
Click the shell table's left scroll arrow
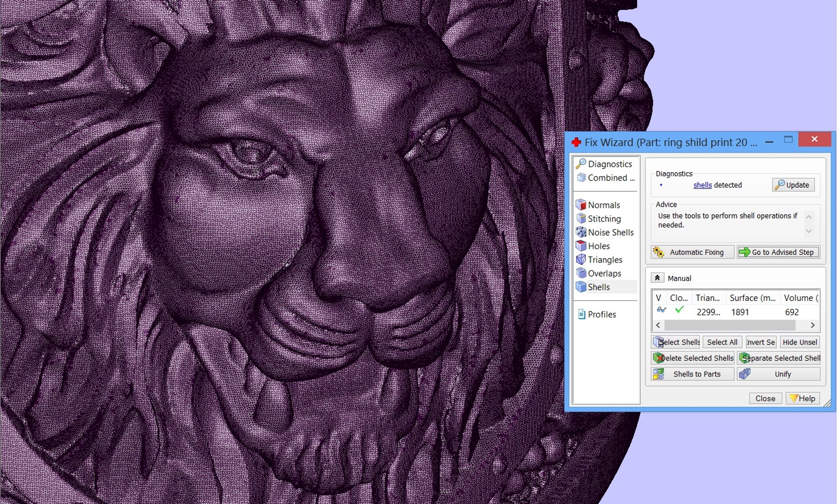tap(658, 325)
